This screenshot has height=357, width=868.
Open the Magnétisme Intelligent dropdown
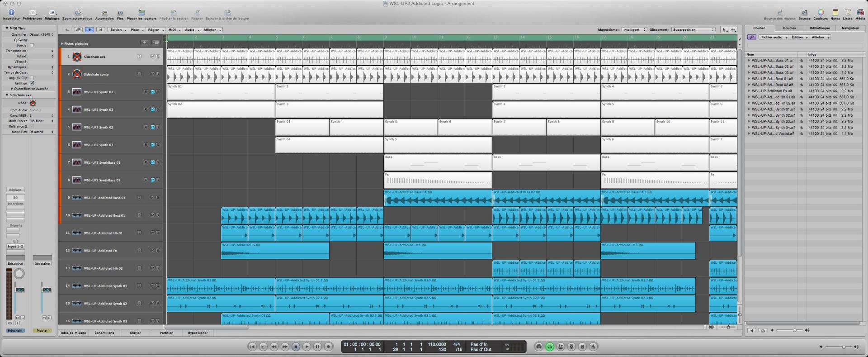coord(634,30)
